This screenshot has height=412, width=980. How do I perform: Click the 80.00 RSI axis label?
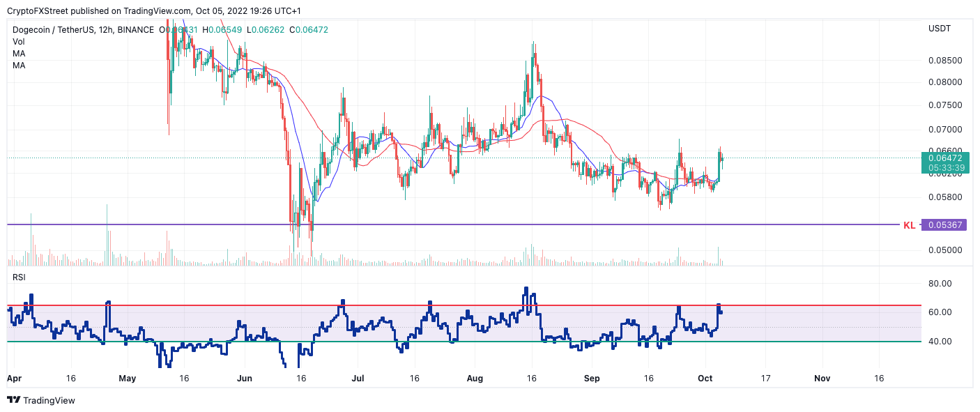[941, 284]
